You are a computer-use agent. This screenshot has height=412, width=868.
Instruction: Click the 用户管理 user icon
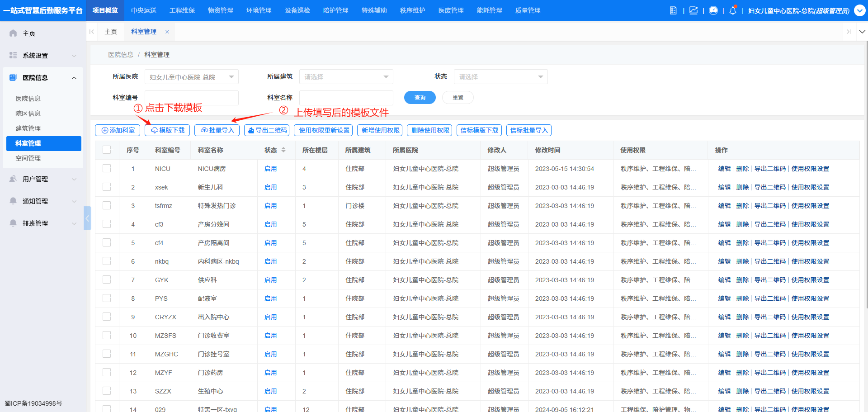[13, 179]
